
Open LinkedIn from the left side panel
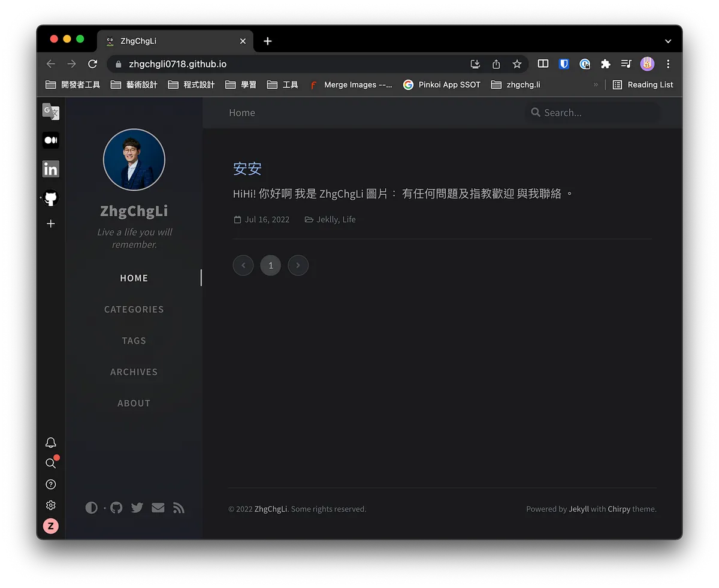(51, 169)
